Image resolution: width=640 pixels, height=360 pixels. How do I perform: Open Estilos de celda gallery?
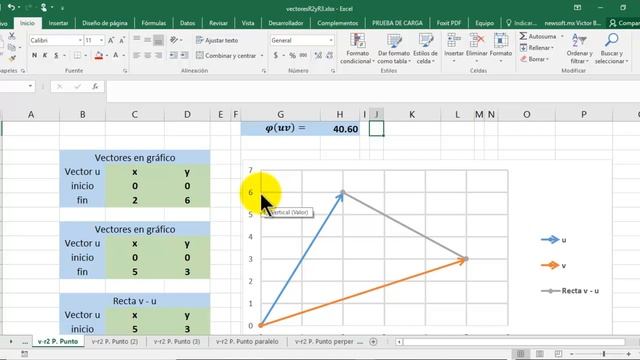tap(425, 49)
